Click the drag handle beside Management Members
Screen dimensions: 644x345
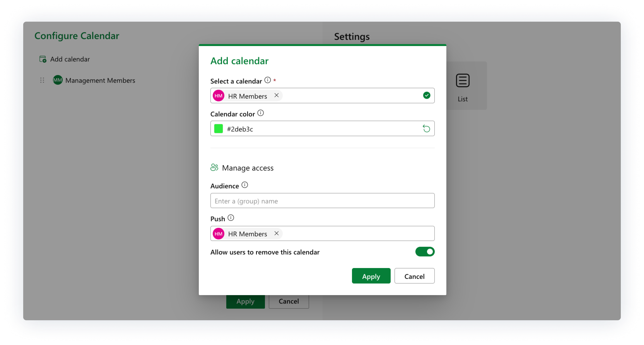click(x=42, y=80)
